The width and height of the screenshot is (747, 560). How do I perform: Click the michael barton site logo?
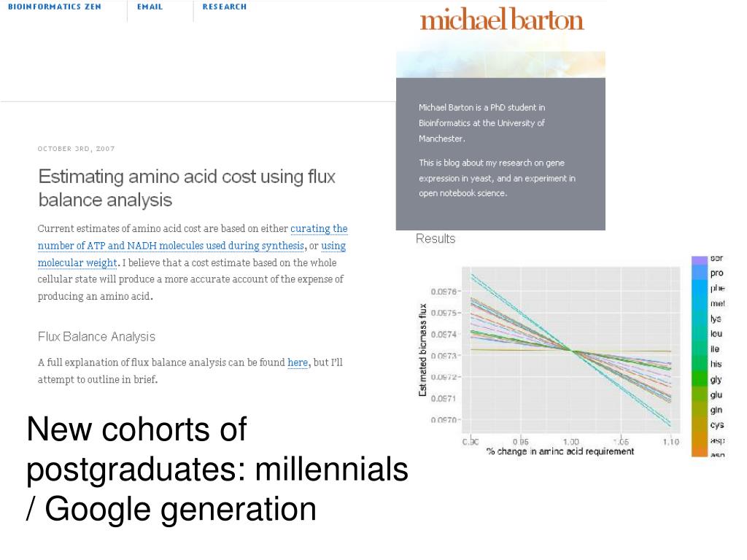click(x=502, y=20)
